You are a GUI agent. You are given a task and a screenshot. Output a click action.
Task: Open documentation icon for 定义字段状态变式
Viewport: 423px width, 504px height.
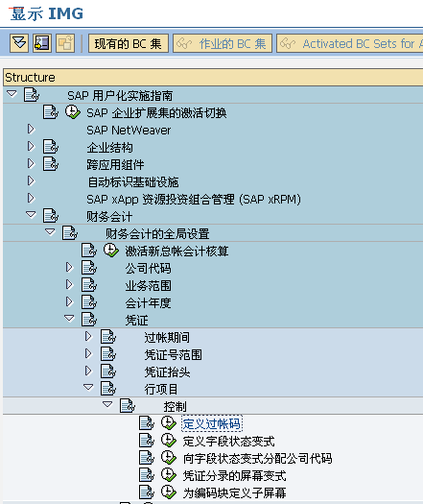point(147,441)
